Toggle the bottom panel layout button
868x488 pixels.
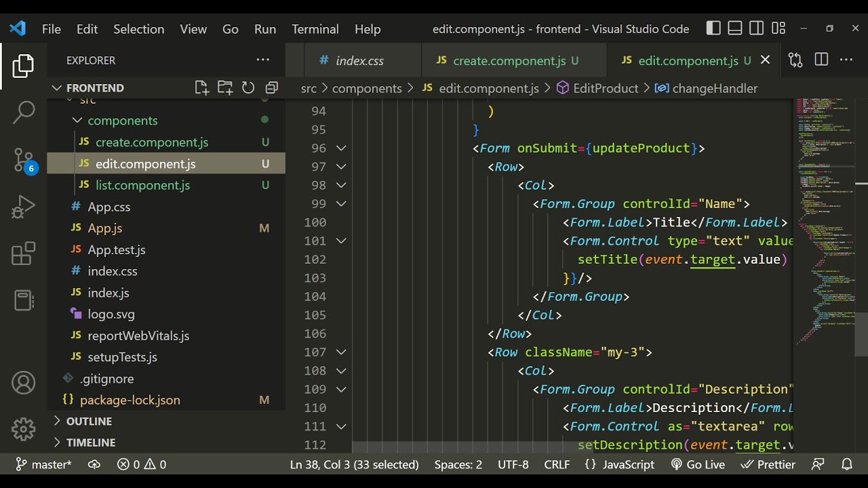coord(735,28)
